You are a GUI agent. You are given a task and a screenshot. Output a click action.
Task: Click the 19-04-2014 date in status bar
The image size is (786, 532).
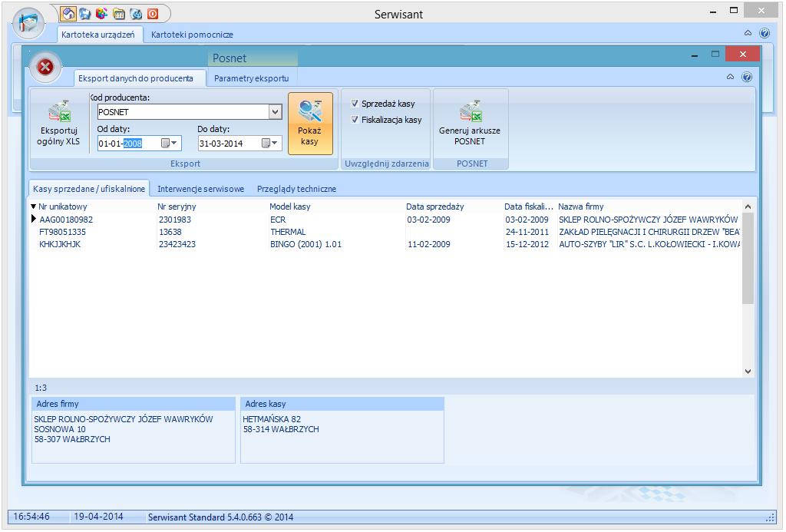pyautogui.click(x=99, y=517)
